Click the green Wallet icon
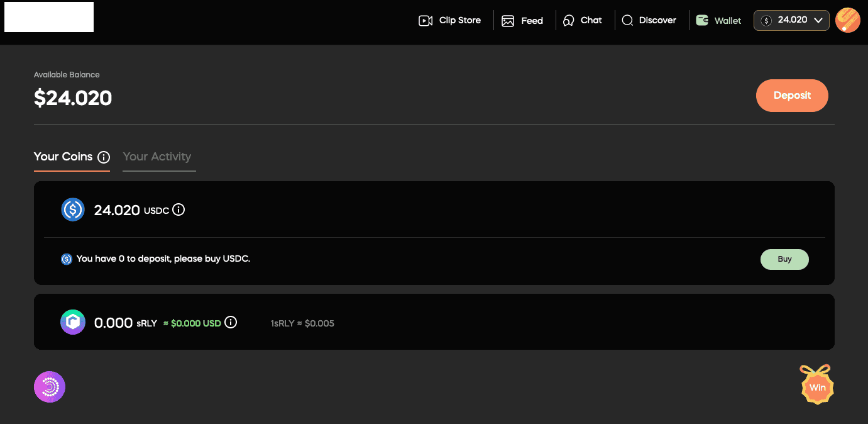 point(702,20)
